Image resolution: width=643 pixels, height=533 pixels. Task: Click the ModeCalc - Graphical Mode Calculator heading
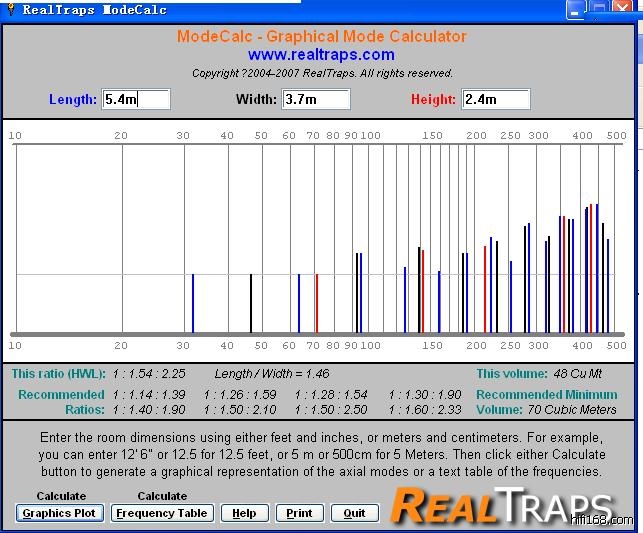click(x=321, y=37)
